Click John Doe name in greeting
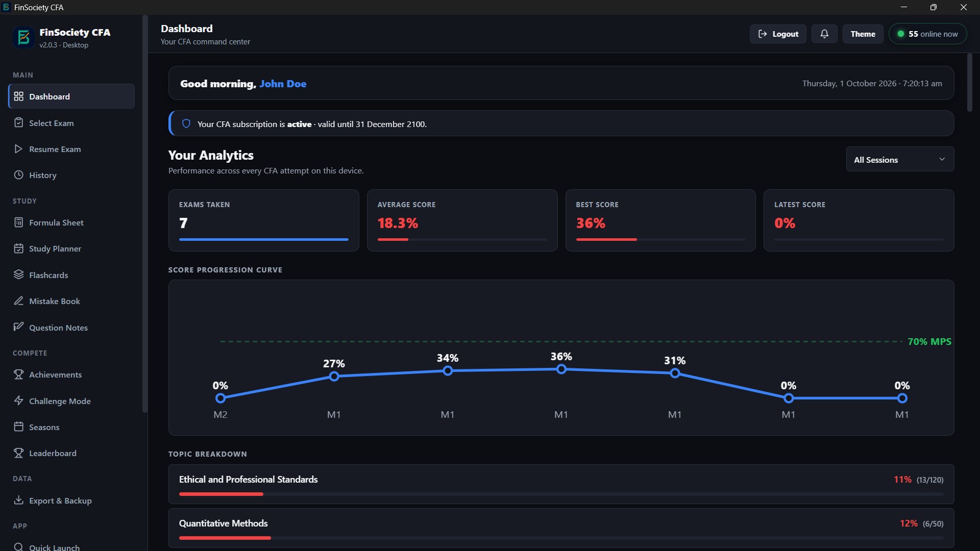980x551 pixels. tap(283, 84)
